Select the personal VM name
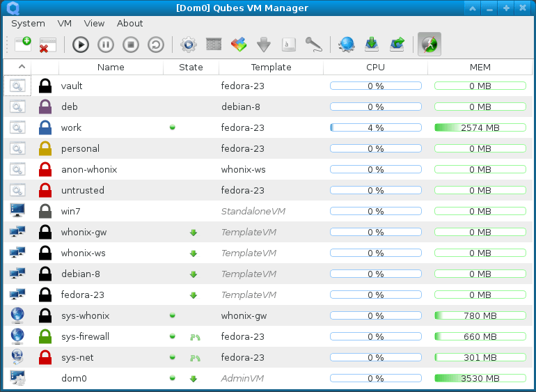 tap(80, 149)
